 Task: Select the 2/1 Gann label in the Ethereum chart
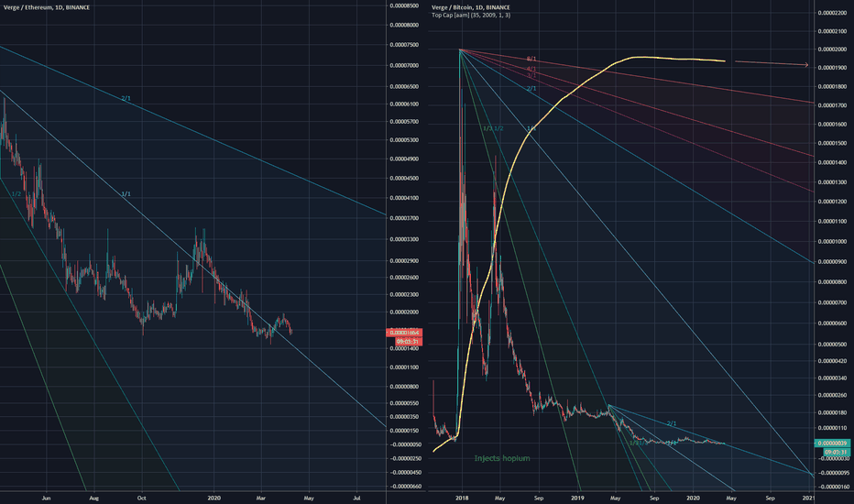click(x=126, y=98)
